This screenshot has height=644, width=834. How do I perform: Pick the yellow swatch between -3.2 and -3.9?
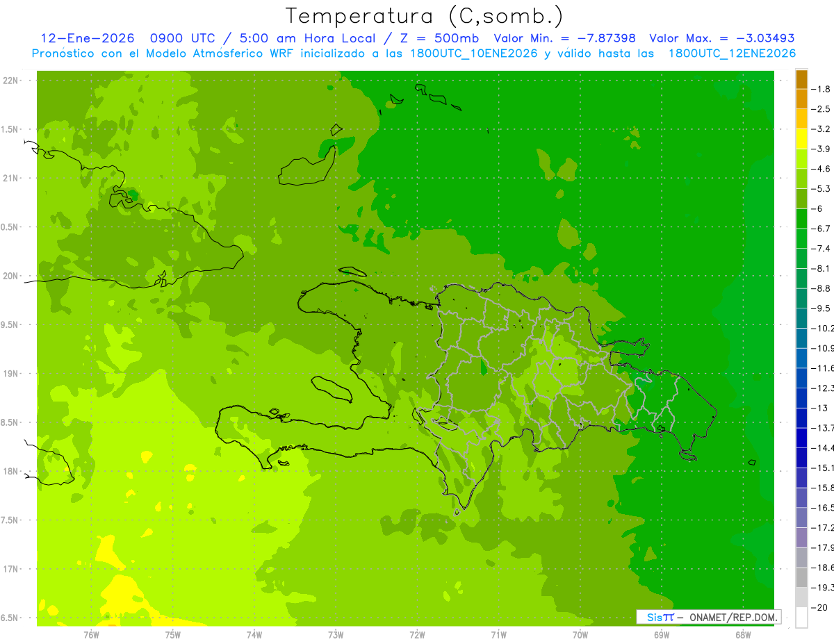pyautogui.click(x=801, y=139)
